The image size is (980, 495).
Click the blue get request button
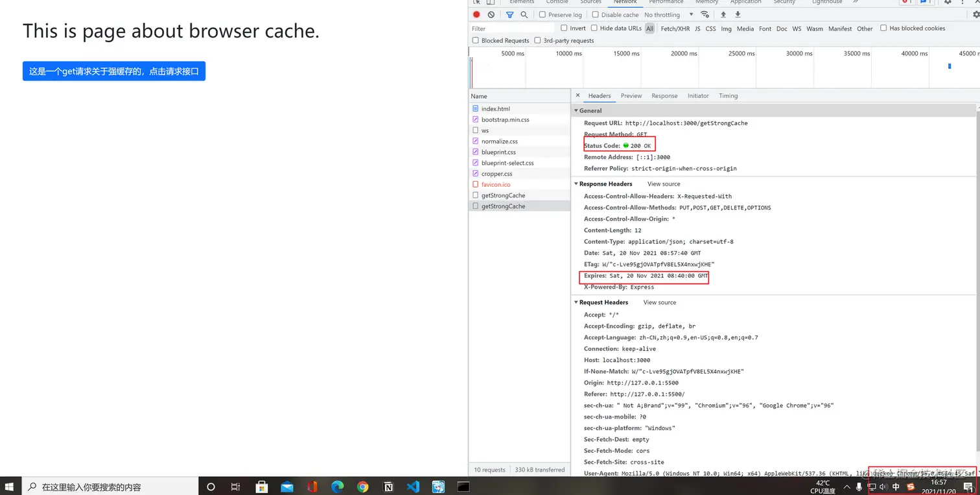pos(114,71)
